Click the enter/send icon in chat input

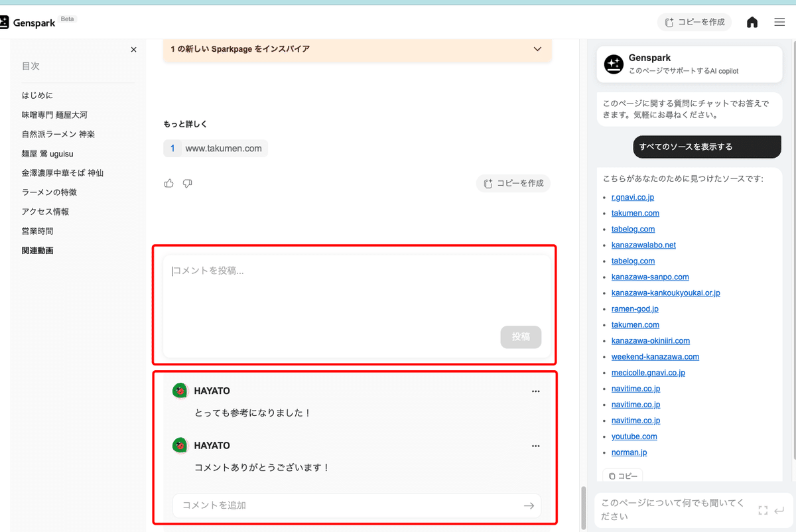779,510
